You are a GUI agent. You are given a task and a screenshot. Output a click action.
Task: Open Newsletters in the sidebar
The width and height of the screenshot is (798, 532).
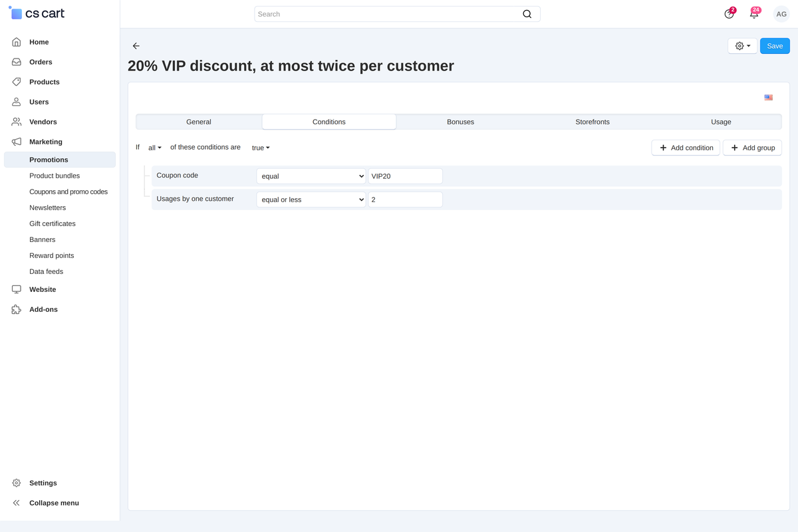click(47, 207)
